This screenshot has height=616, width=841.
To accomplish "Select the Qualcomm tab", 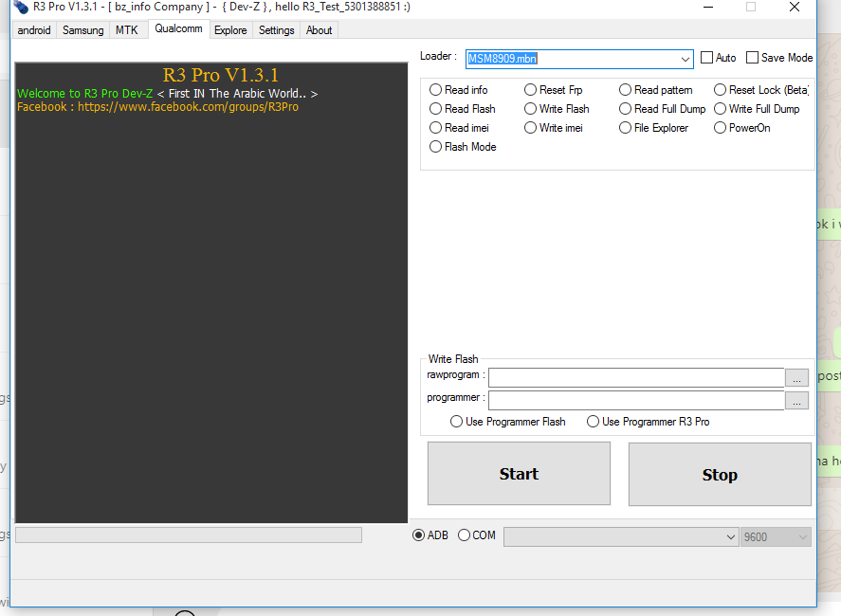I will pyautogui.click(x=178, y=29).
